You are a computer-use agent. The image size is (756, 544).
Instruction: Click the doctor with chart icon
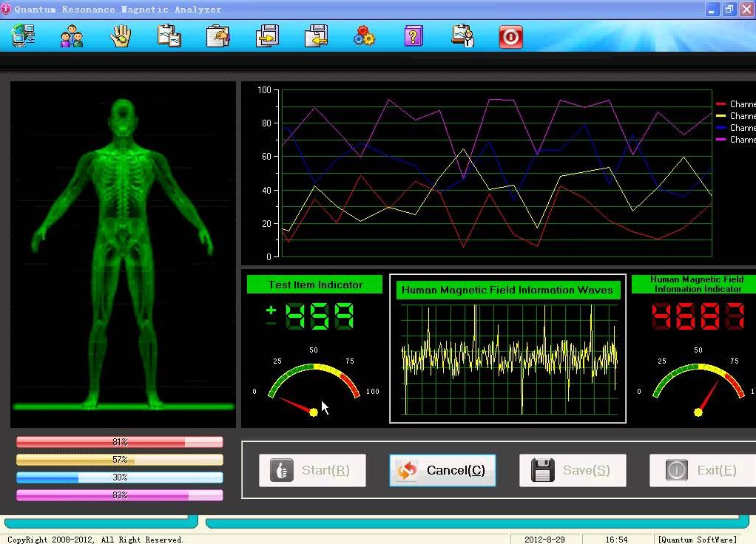click(463, 36)
